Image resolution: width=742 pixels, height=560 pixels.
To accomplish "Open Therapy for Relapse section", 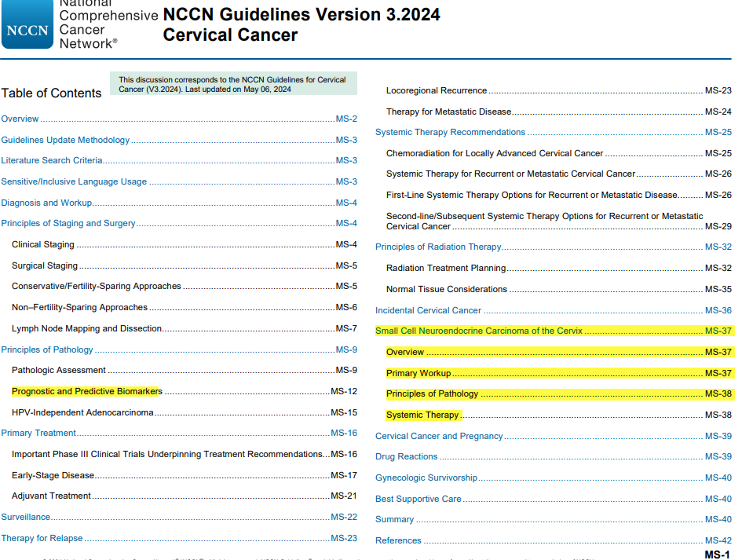I will click(179, 538).
